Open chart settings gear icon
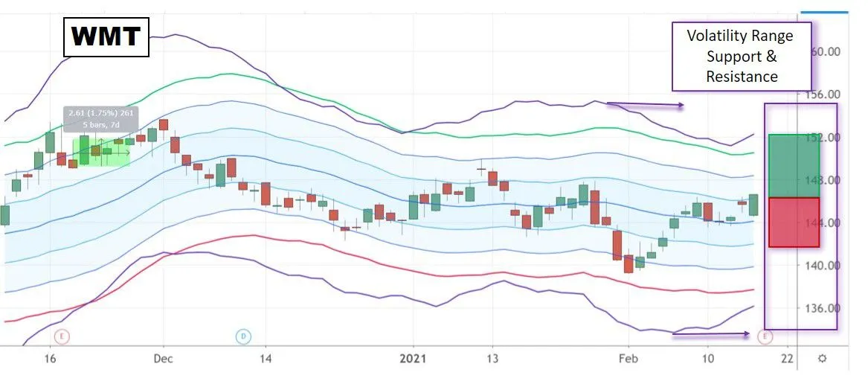 [822, 359]
